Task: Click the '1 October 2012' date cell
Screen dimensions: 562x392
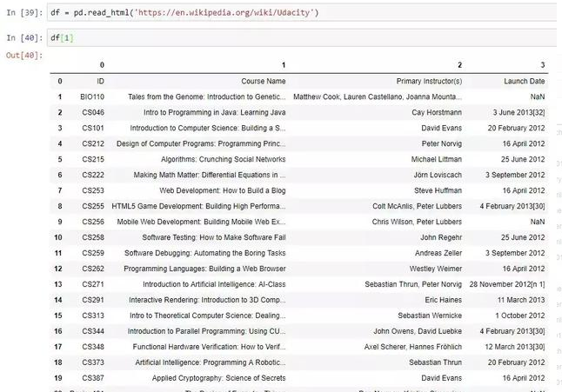Action: [520, 316]
